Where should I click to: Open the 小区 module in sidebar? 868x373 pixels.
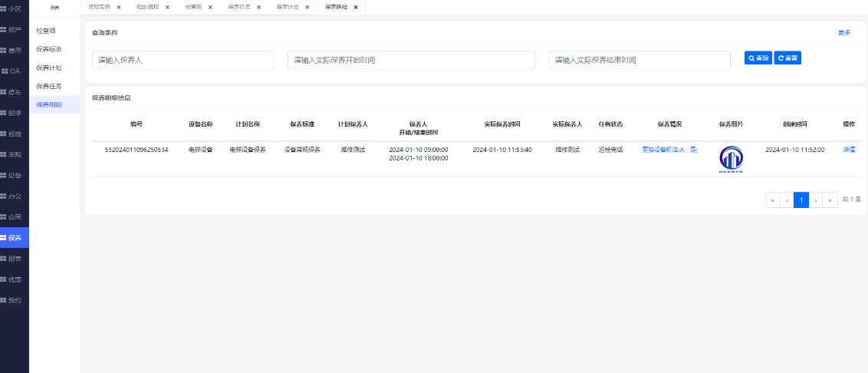[14, 8]
